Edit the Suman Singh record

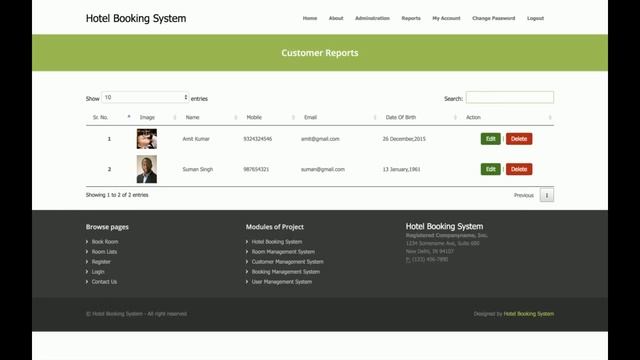pyautogui.click(x=491, y=169)
